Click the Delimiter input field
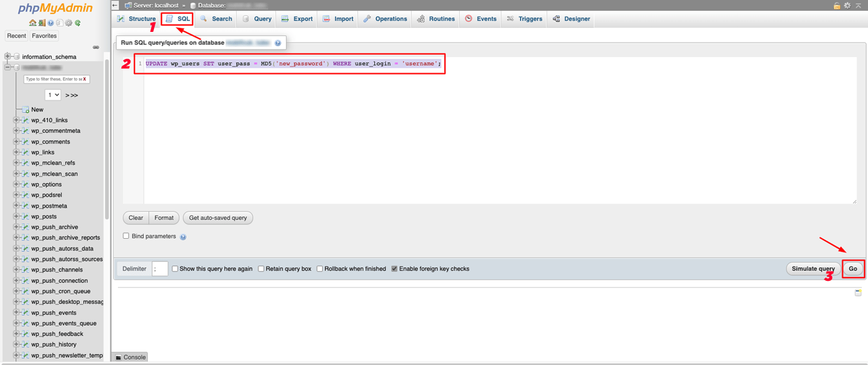 coord(160,269)
